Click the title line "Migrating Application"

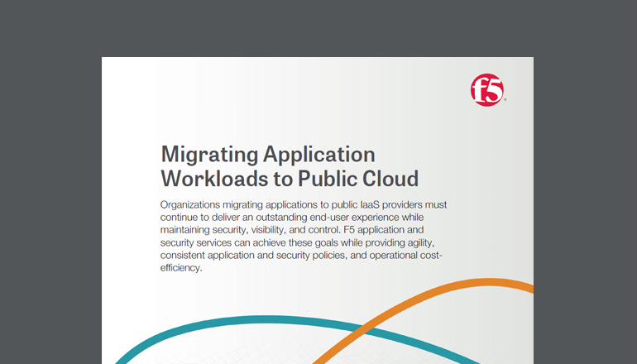[x=268, y=155]
